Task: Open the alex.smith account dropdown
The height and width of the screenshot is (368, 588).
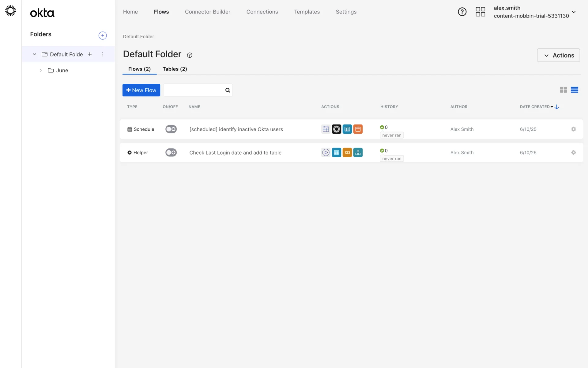Action: 574,12
